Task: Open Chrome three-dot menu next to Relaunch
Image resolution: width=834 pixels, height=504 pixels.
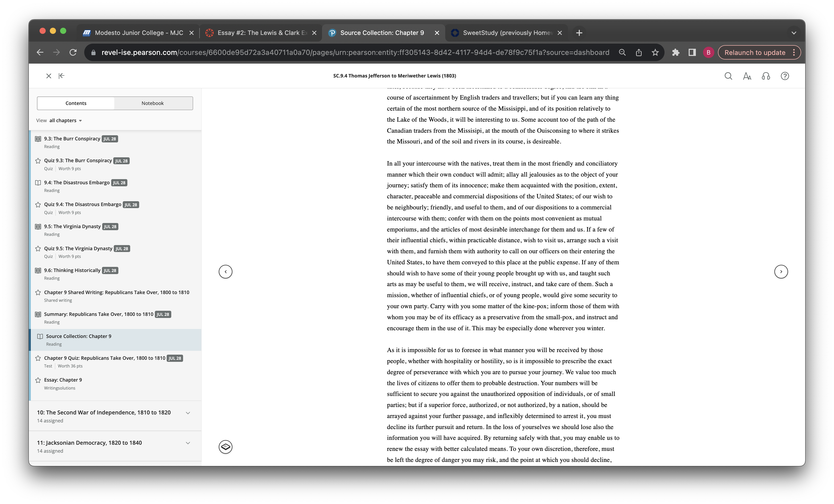Action: (794, 52)
